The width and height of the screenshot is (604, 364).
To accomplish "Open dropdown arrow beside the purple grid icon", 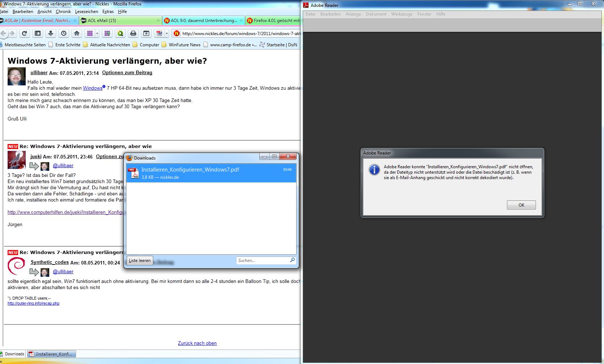I will pyautogui.click(x=97, y=33).
